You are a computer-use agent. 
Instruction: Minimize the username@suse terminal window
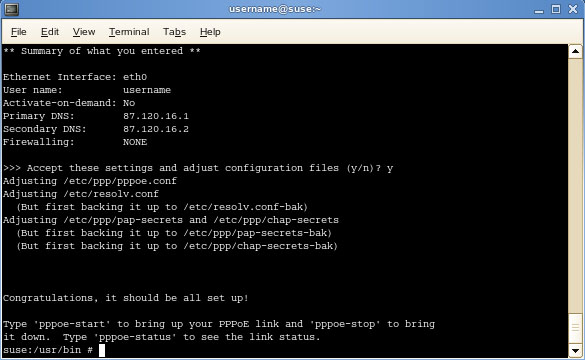click(x=539, y=9)
